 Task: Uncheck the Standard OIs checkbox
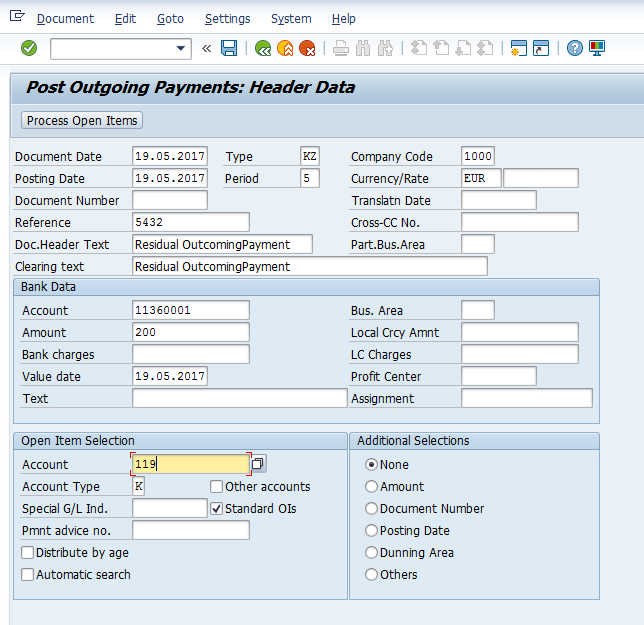pyautogui.click(x=216, y=509)
